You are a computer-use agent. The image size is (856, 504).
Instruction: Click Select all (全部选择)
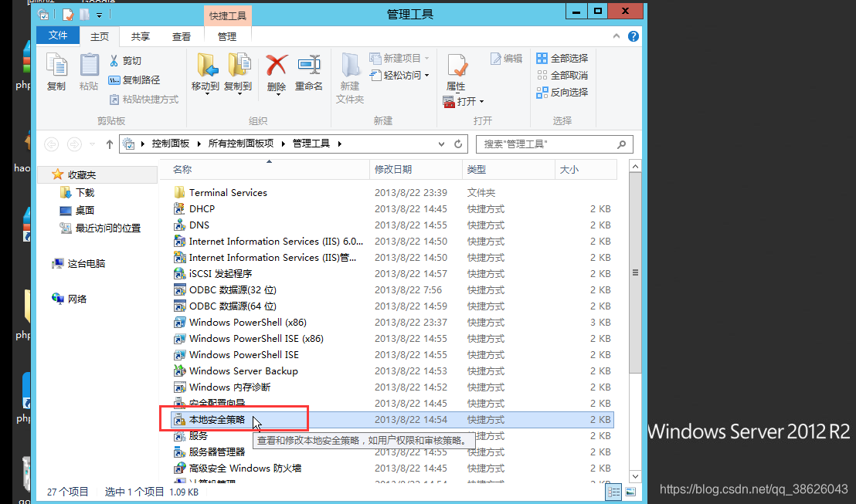(562, 59)
